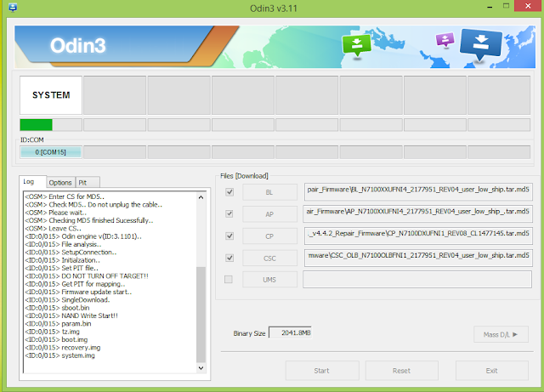Click the Binary Size value field
544x392 pixels.
(291, 332)
